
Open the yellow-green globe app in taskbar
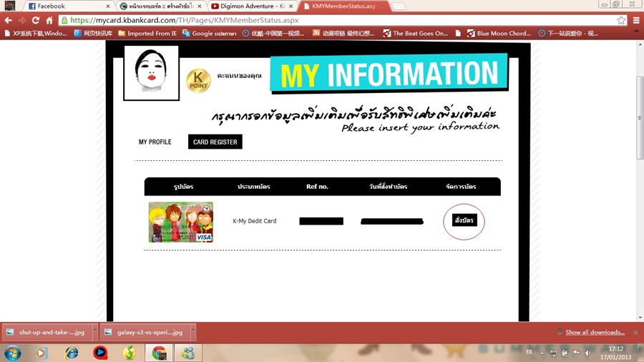pos(130,353)
